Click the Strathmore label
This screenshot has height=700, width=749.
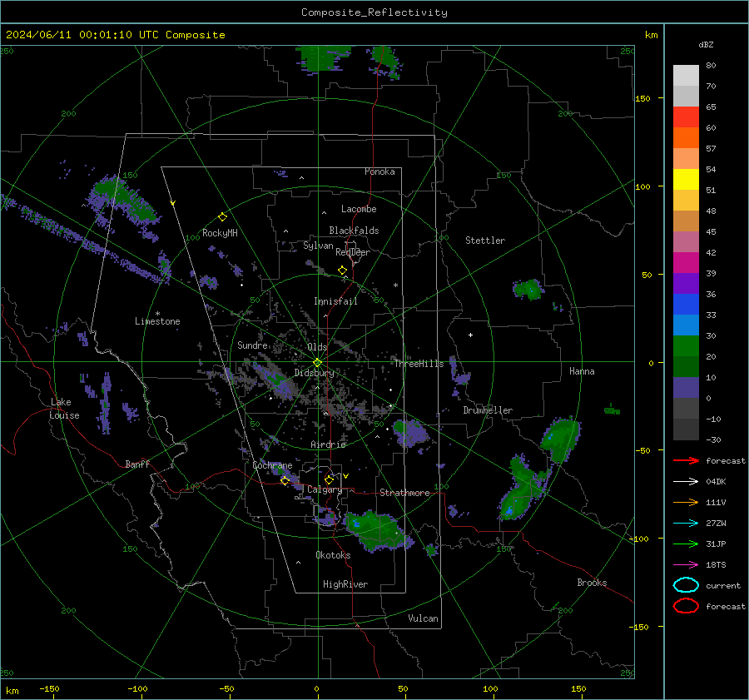coord(404,493)
